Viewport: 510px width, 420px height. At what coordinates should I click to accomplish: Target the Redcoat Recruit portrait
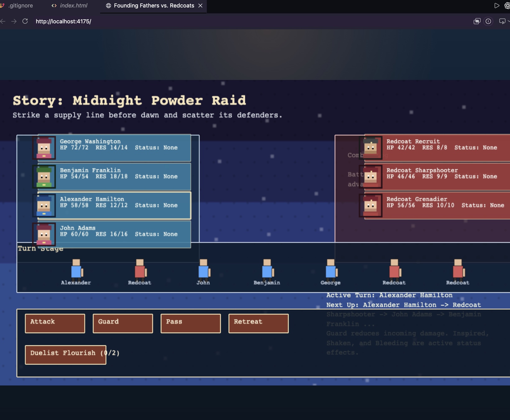click(371, 148)
